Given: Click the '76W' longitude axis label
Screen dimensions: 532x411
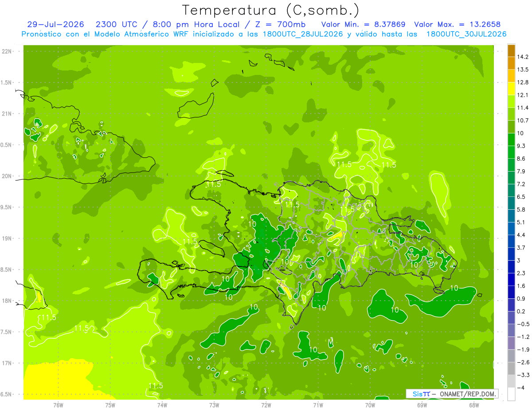Looking at the screenshot, I should coord(58,405).
